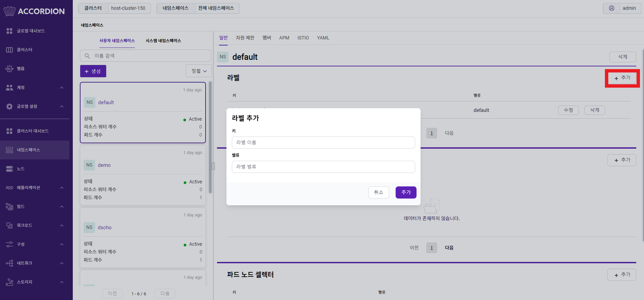Click the configuration sliders icon
This screenshot has width=644, height=300.
pyautogui.click(x=9, y=244)
